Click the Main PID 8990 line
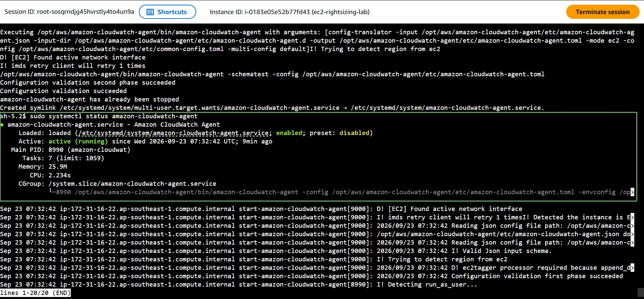This screenshot has width=644, height=299. coord(70,150)
